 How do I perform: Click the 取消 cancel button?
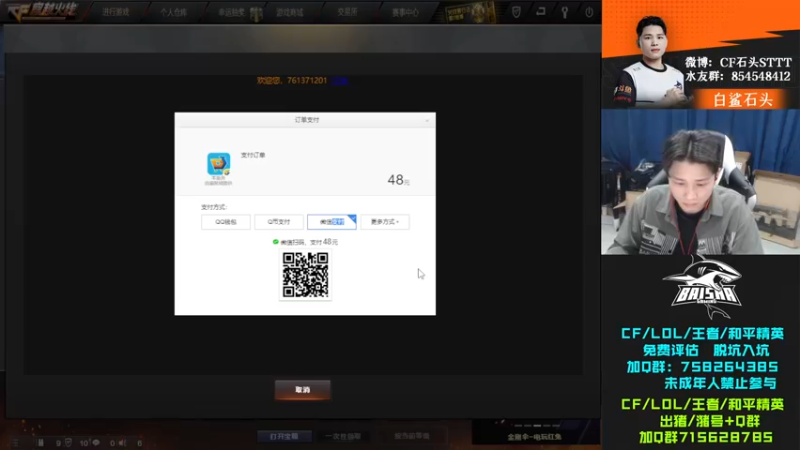[x=303, y=390]
